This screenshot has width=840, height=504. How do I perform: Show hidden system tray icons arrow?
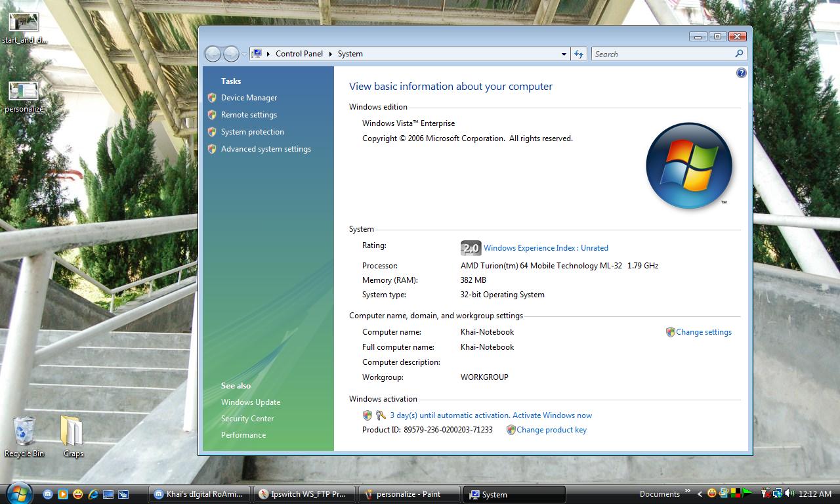tap(700, 494)
